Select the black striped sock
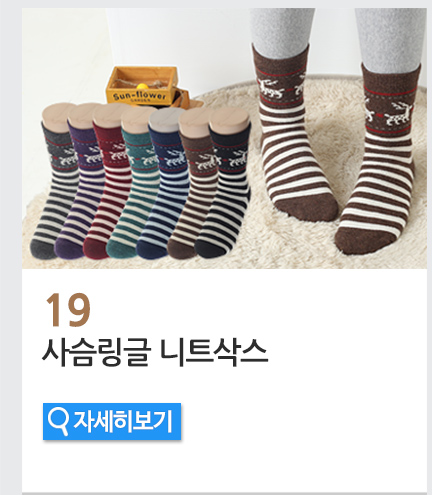Image resolution: width=432 pixels, height=495 pixels. pyautogui.click(x=222, y=190)
